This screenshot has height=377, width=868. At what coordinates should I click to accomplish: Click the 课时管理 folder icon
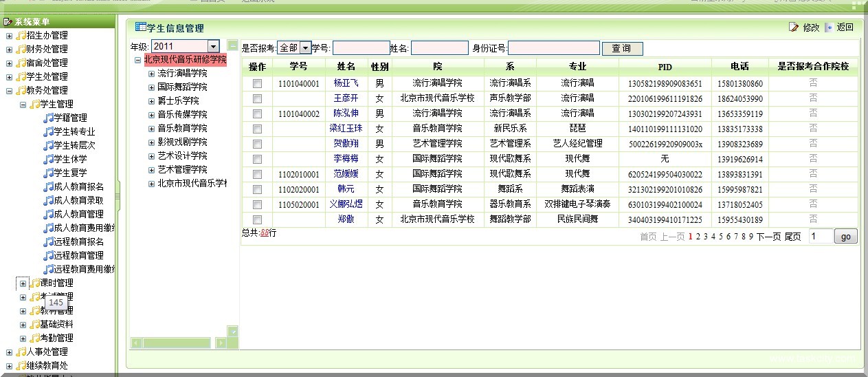[x=34, y=283]
